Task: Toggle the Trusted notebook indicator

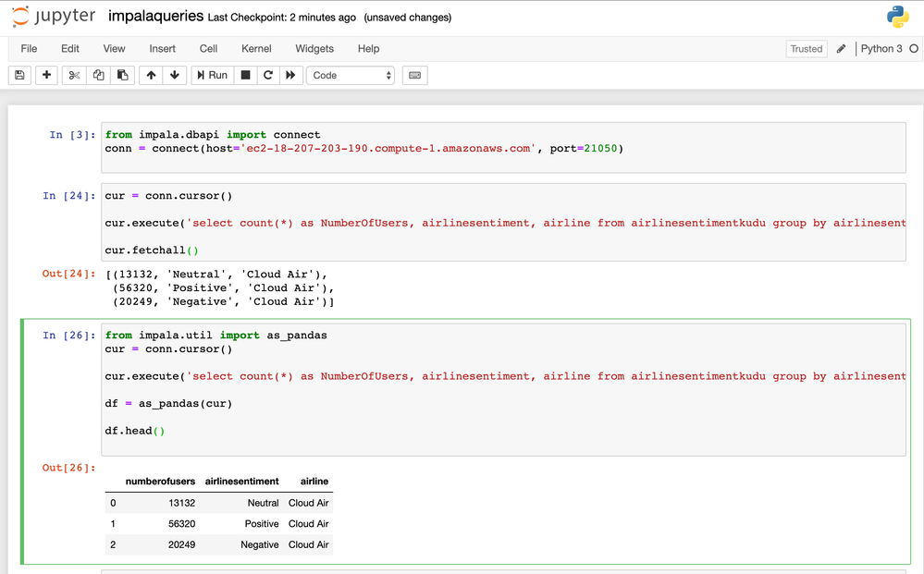Action: pyautogui.click(x=806, y=49)
